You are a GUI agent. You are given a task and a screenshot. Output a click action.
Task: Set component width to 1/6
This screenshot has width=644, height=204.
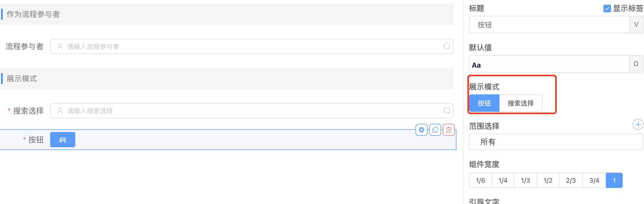pyautogui.click(x=480, y=180)
